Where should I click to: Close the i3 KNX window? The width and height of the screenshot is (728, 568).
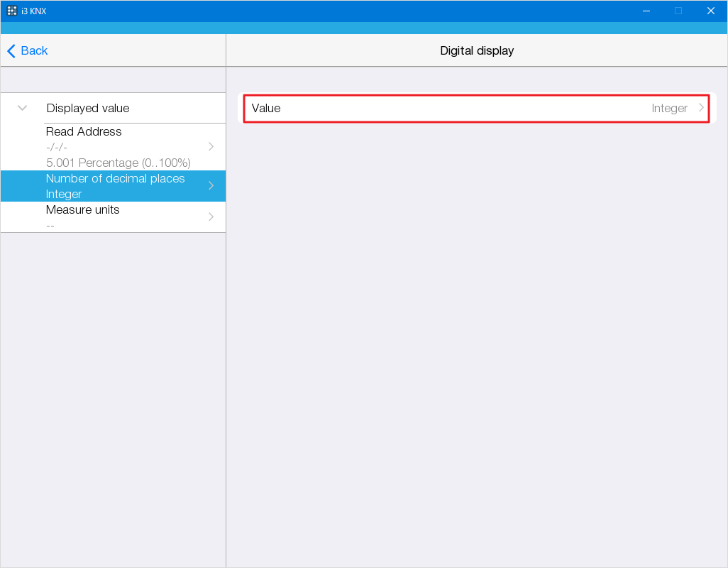point(710,11)
